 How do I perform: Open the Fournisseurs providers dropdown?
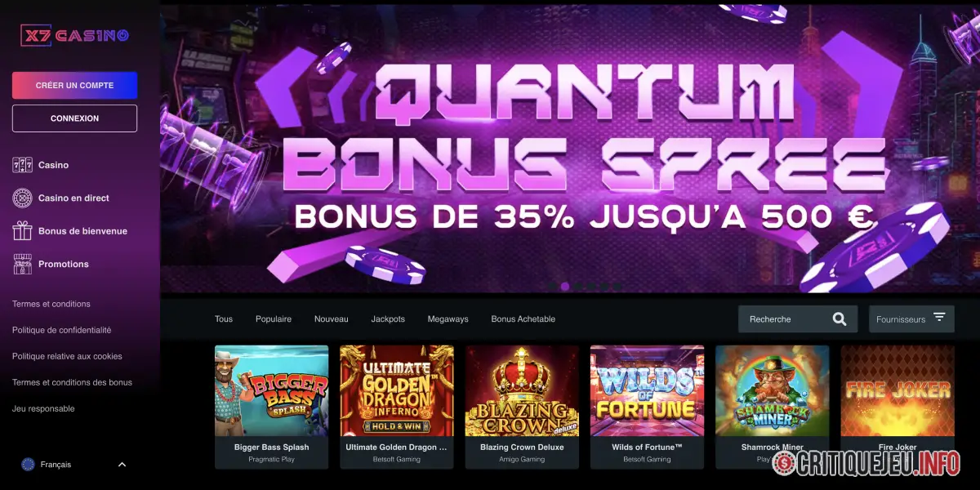(x=911, y=319)
